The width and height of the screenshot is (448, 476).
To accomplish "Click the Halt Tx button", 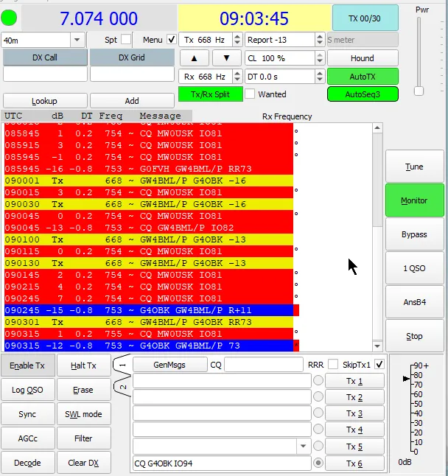I will tap(84, 365).
